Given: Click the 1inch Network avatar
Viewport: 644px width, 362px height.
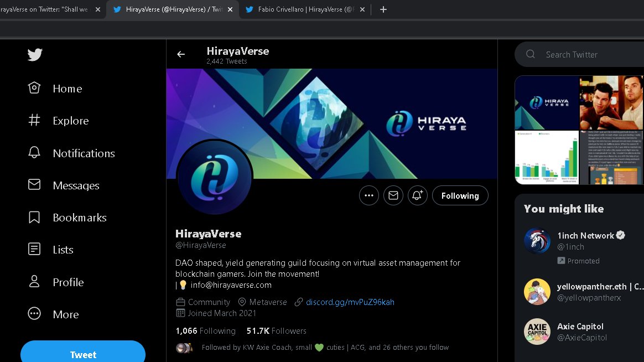Looking at the screenshot, I should (537, 241).
